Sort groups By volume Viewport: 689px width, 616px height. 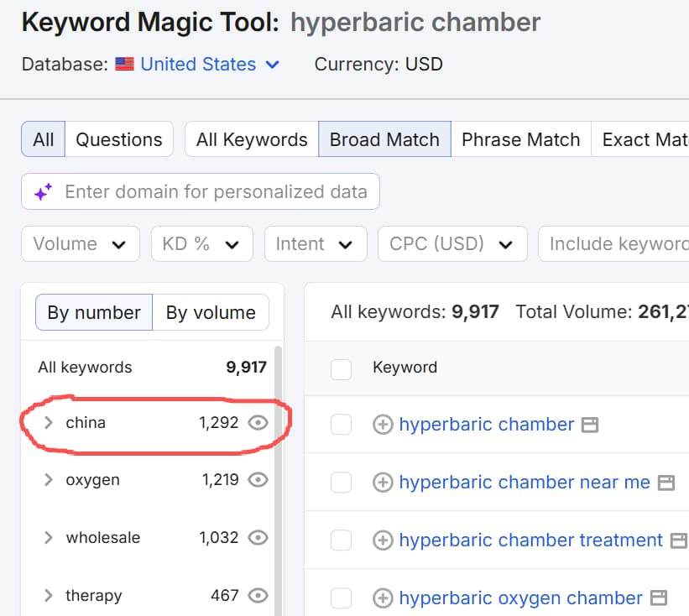(x=211, y=312)
